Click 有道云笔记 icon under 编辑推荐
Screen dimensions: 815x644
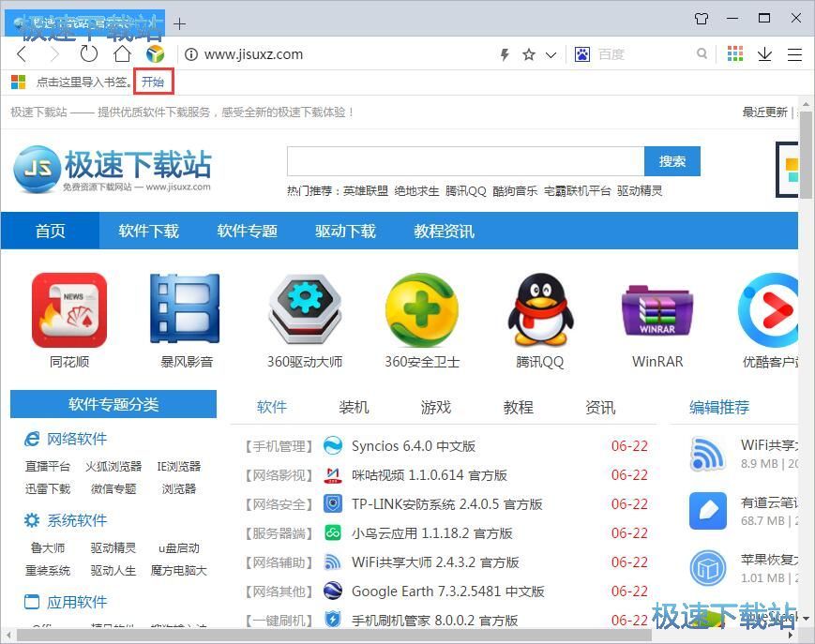click(708, 511)
